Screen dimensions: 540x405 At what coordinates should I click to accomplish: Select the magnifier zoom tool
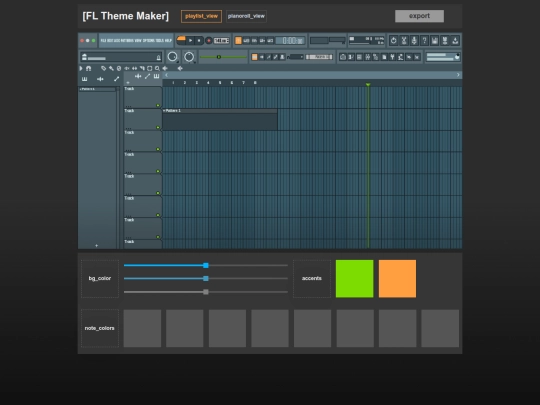tap(157, 69)
